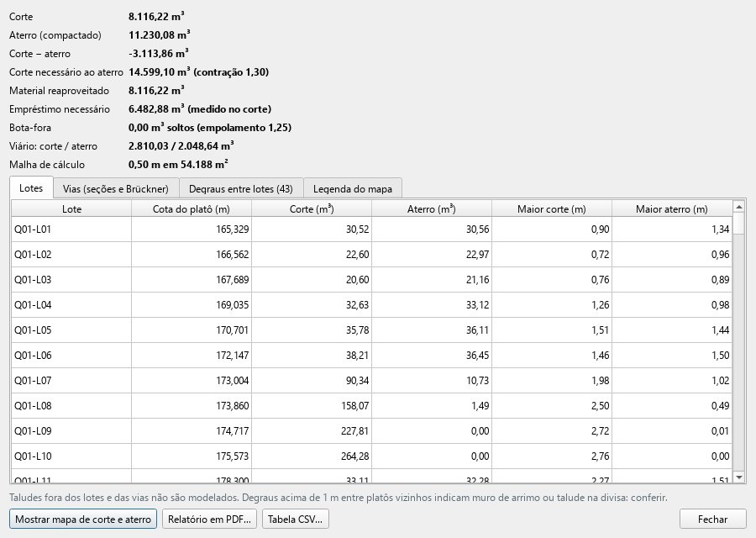Click the Malha de cálculo value
The height and width of the screenshot is (538, 756).
pyautogui.click(x=178, y=165)
